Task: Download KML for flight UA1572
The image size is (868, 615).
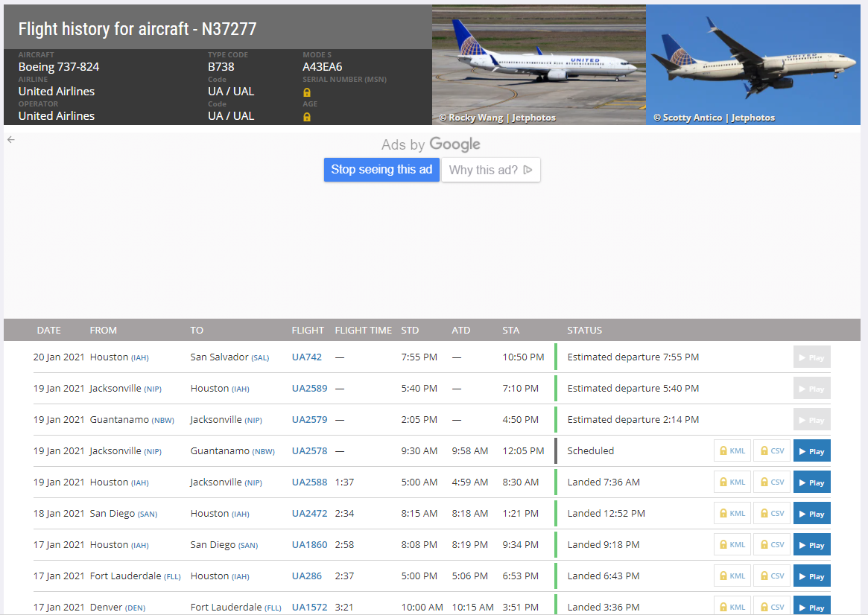Action: click(732, 606)
